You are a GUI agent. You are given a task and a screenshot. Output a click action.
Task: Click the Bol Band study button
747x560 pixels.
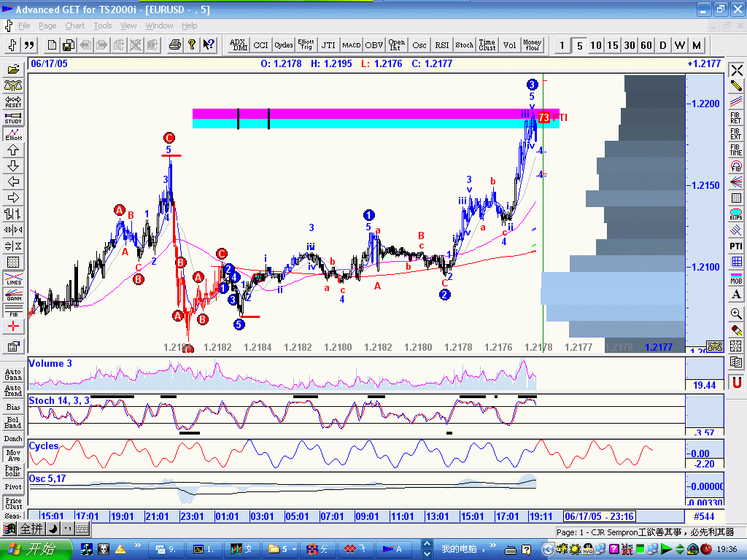coord(13,421)
